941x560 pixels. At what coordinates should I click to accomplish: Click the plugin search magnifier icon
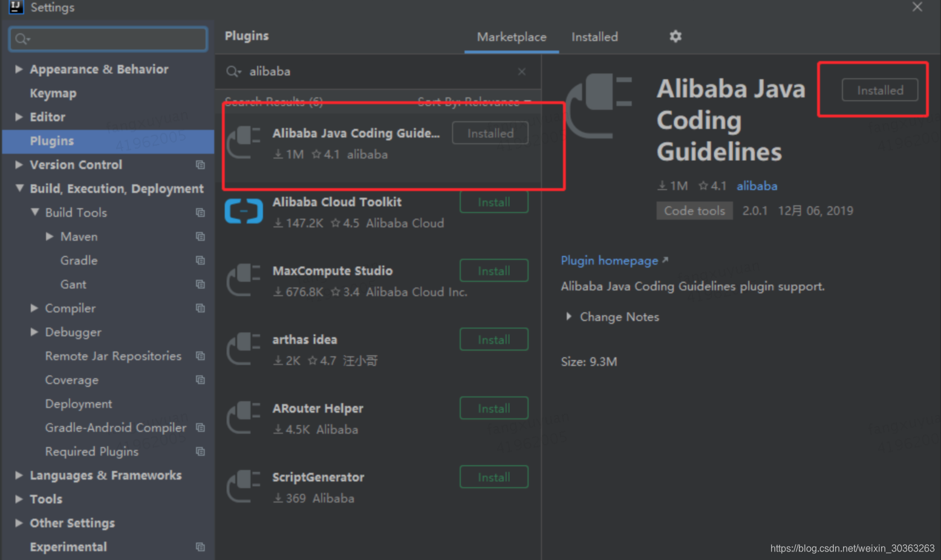(233, 71)
